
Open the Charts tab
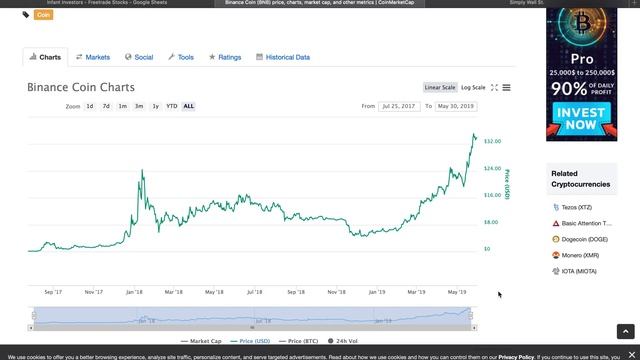click(x=45, y=57)
